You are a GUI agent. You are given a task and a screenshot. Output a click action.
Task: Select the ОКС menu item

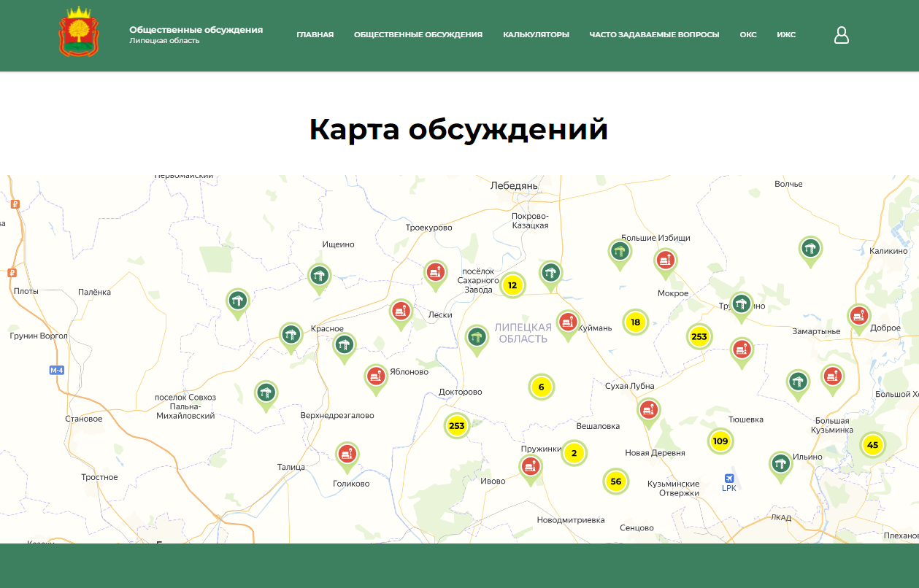pos(748,34)
